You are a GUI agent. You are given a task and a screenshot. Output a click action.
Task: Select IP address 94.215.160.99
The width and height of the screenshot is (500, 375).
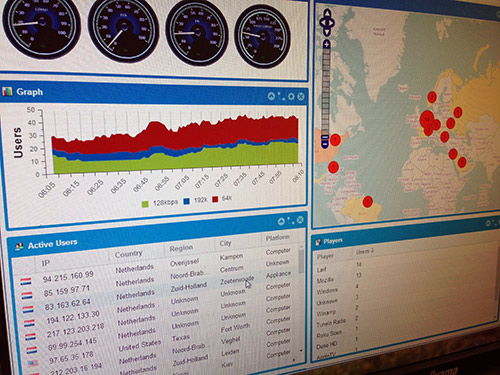click(68, 277)
